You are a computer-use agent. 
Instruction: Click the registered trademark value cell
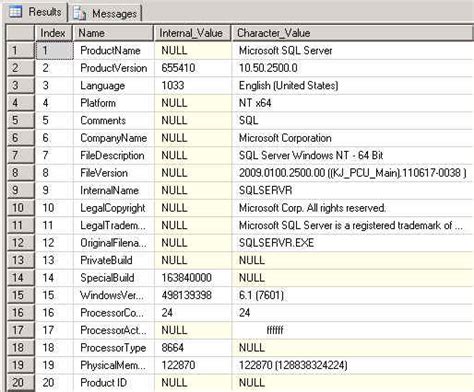point(353,225)
